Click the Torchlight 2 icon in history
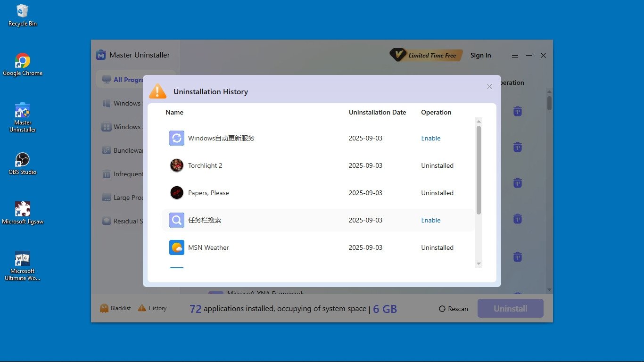 176,165
